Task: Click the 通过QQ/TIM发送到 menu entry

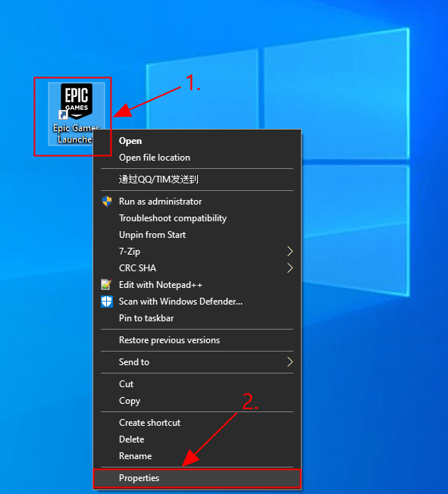Action: (x=197, y=180)
